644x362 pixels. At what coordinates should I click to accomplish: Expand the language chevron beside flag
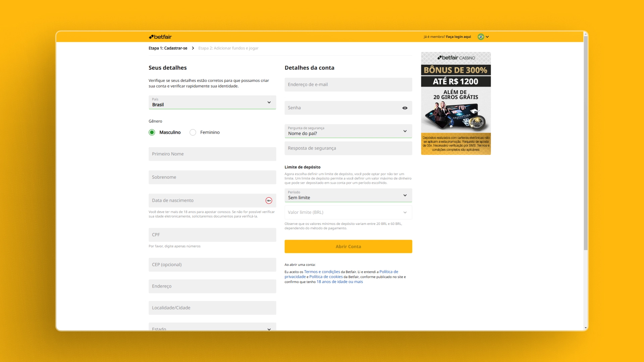[x=487, y=37]
